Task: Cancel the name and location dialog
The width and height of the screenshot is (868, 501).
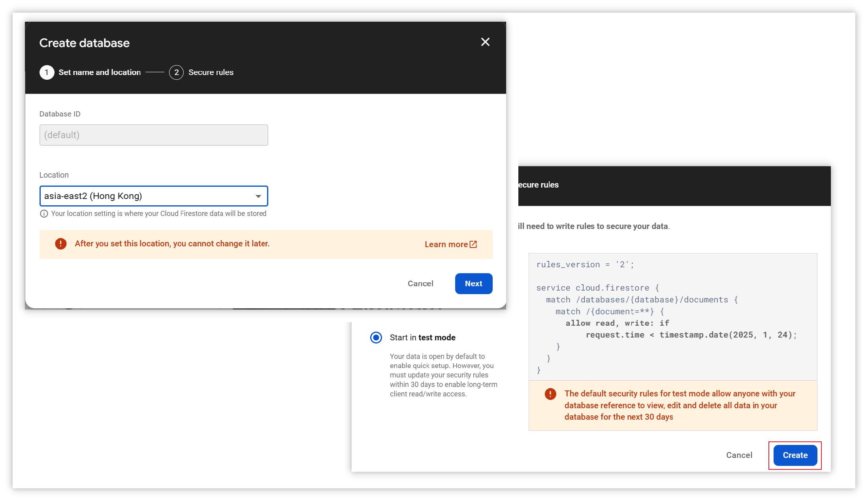Action: tap(420, 283)
